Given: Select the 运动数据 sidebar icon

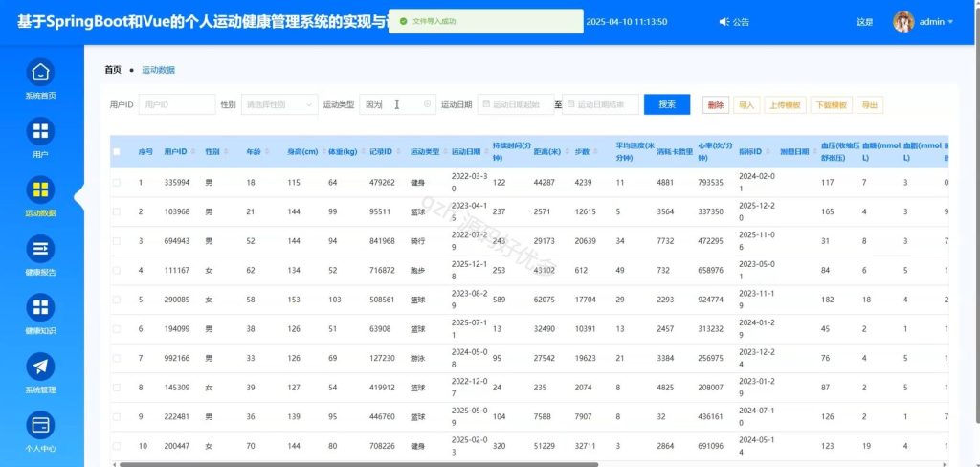Looking at the screenshot, I should pyautogui.click(x=40, y=189).
